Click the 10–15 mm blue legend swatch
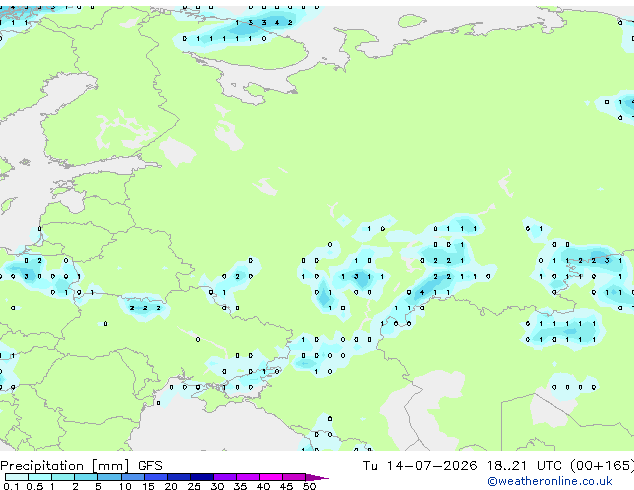634x490 pixels. pyautogui.click(x=132, y=477)
